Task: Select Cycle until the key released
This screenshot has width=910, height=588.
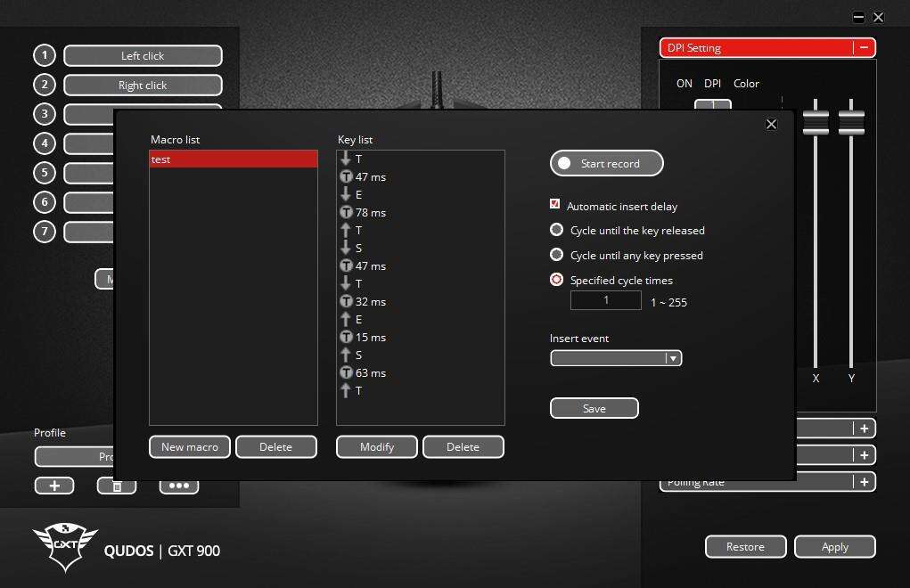Action: 557,230
